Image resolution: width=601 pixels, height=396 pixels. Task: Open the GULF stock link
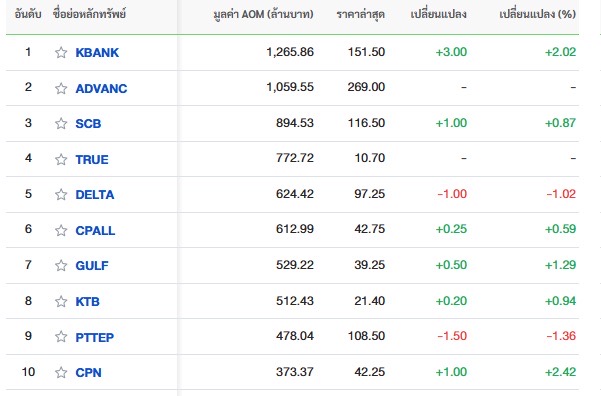92,266
